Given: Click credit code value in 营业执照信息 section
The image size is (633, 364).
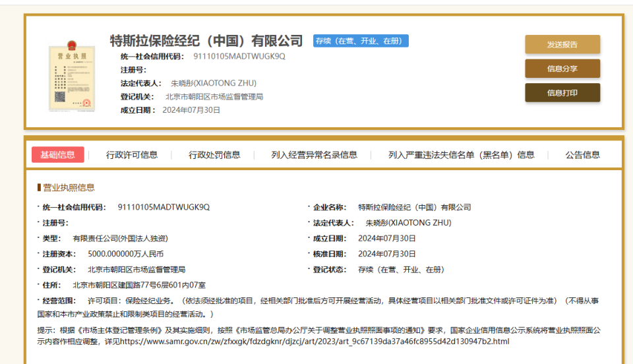Looking at the screenshot, I should pyautogui.click(x=164, y=207).
